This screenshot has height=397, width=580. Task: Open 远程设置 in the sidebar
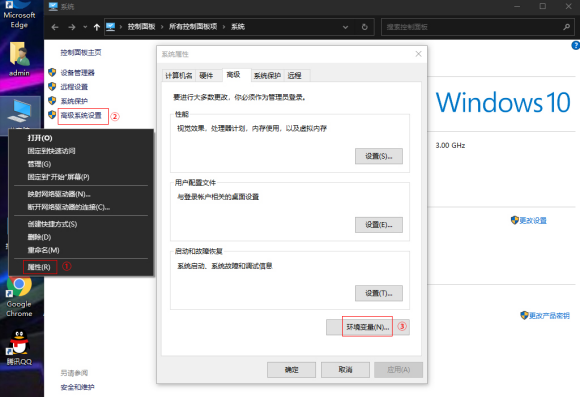[74, 87]
